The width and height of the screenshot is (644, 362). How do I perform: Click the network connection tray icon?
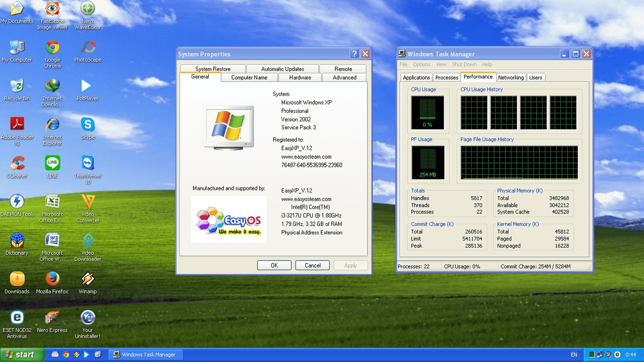[x=600, y=354]
